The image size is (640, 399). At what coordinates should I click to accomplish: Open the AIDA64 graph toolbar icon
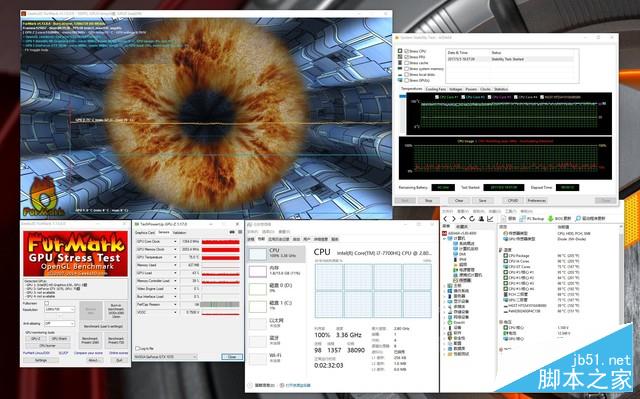490,219
